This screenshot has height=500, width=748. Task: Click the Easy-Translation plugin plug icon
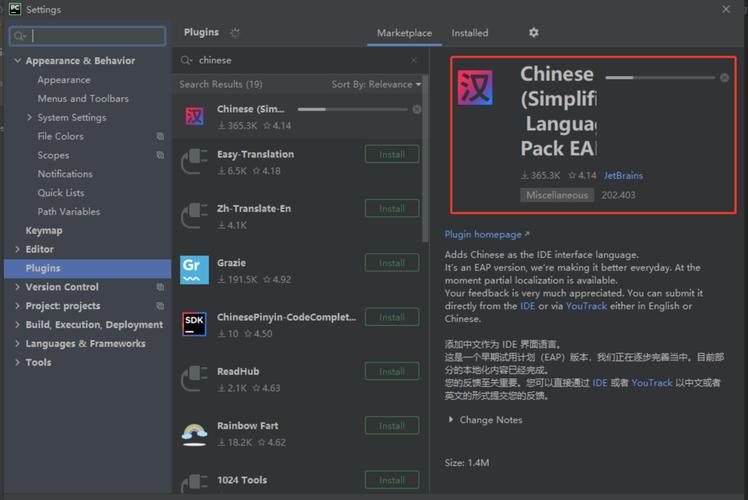(x=195, y=161)
